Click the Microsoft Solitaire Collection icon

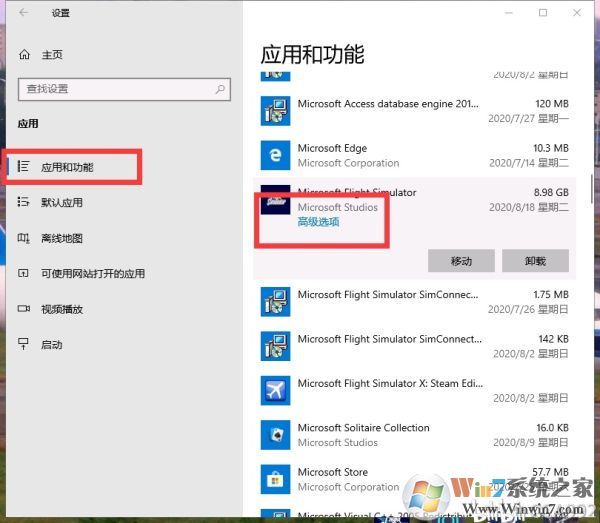[x=276, y=435]
